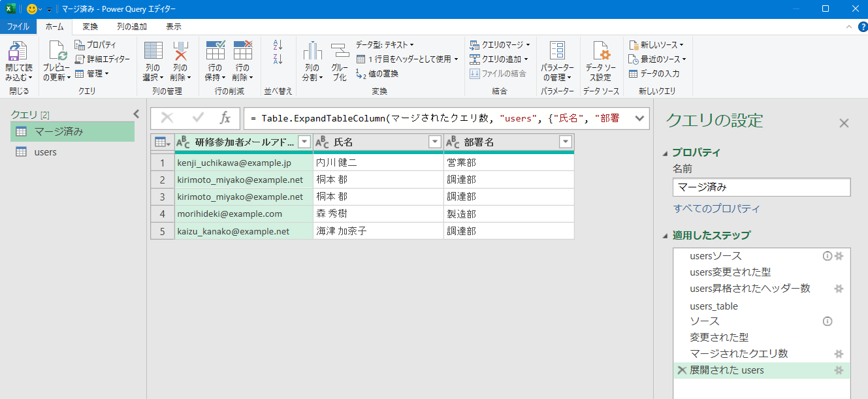Open the 詳細エディター
Image resolution: width=868 pixels, height=399 pixels.
pos(102,59)
